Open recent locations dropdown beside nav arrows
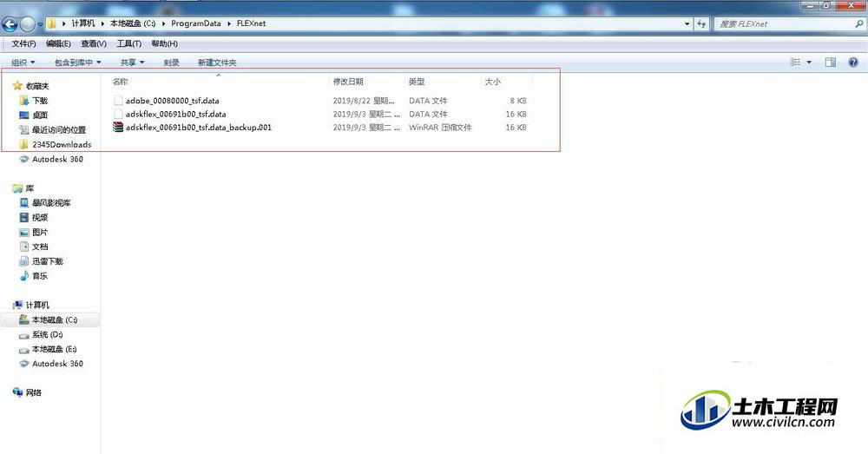This screenshot has height=454, width=868. [x=40, y=25]
